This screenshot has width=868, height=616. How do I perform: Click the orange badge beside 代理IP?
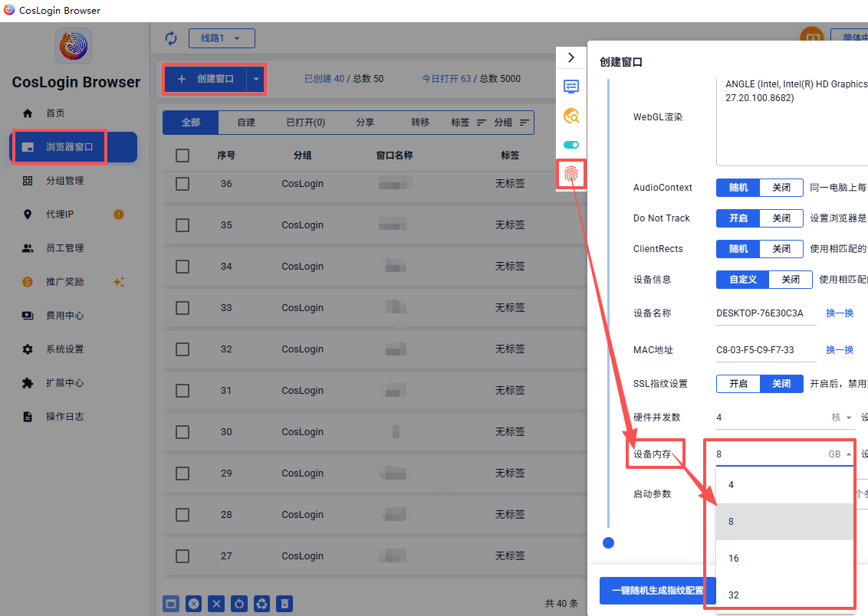click(118, 215)
